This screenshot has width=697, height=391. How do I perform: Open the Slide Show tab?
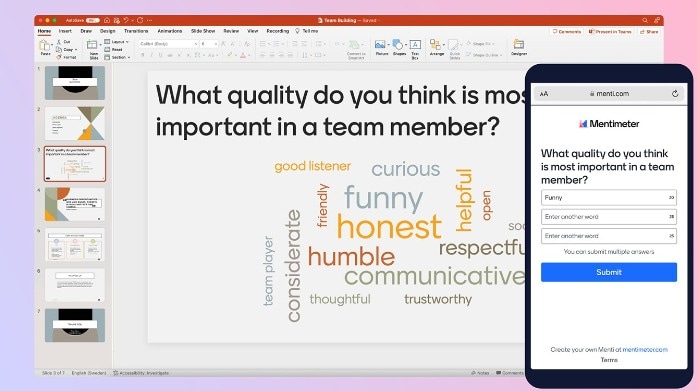[x=203, y=31]
